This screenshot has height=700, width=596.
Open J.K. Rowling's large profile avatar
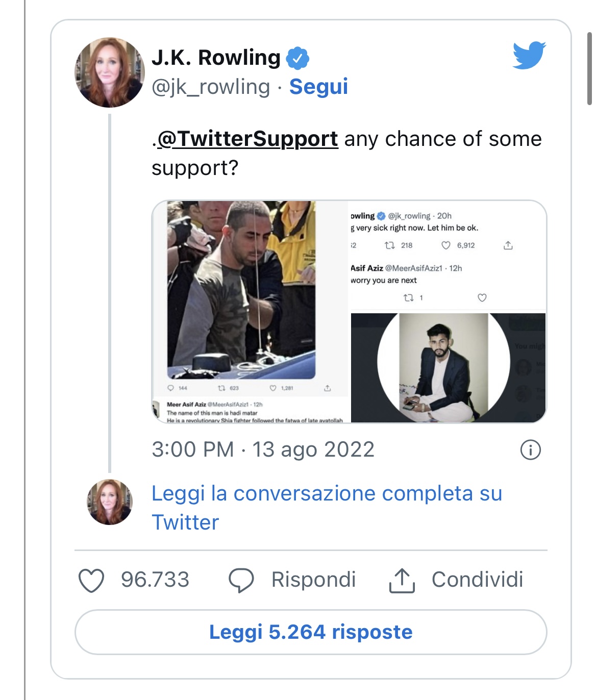[x=110, y=72]
